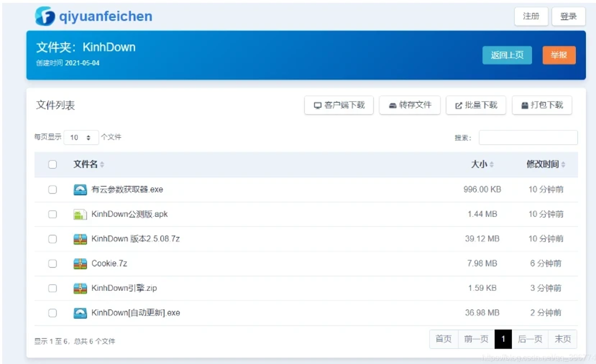596x364 pixels.
Task: Focus the 搜索 search input field
Action: 528,138
